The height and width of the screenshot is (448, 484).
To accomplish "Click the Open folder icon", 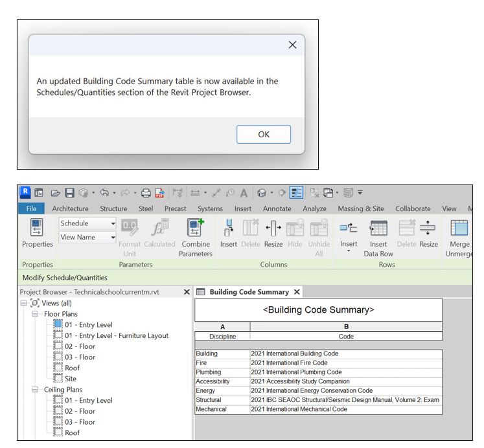I will (55, 193).
